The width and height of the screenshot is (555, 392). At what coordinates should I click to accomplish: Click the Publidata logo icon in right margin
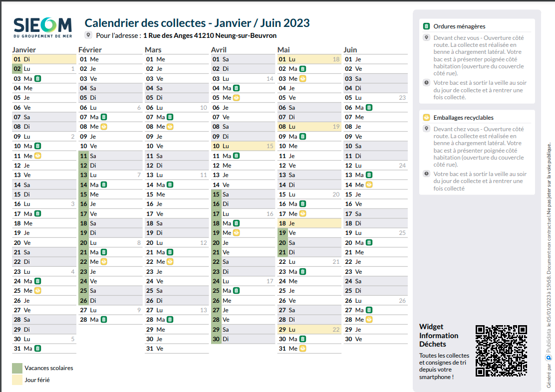pos(549,357)
